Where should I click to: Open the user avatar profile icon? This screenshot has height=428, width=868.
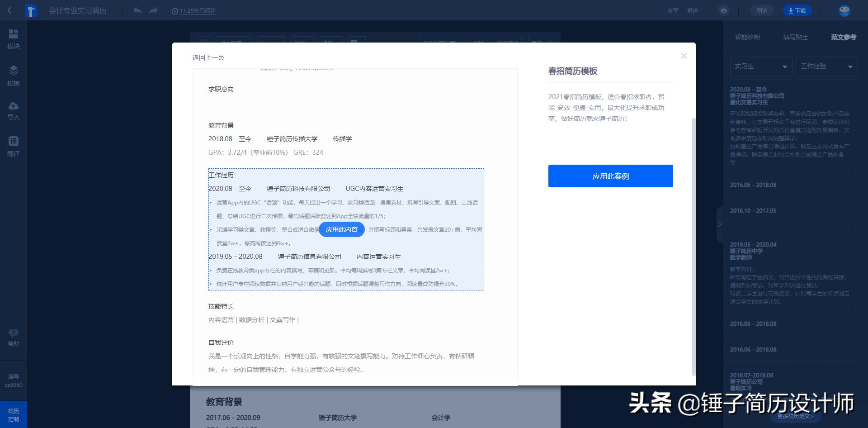[844, 11]
